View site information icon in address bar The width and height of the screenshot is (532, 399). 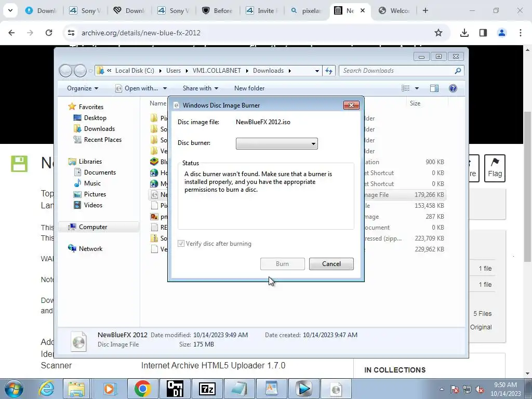click(71, 33)
